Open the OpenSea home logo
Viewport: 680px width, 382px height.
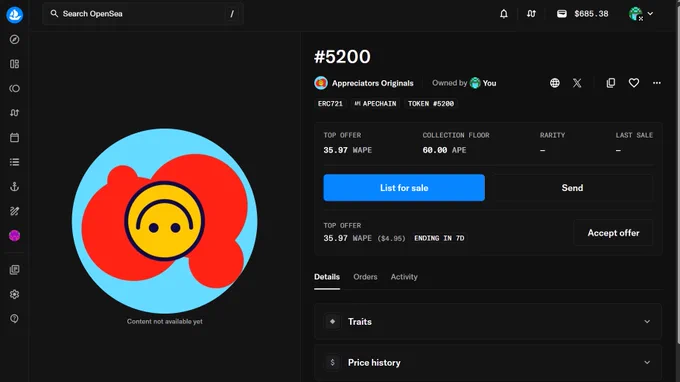tap(14, 15)
